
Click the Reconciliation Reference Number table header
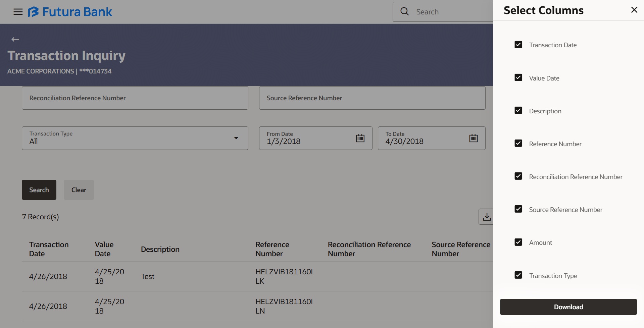point(369,249)
